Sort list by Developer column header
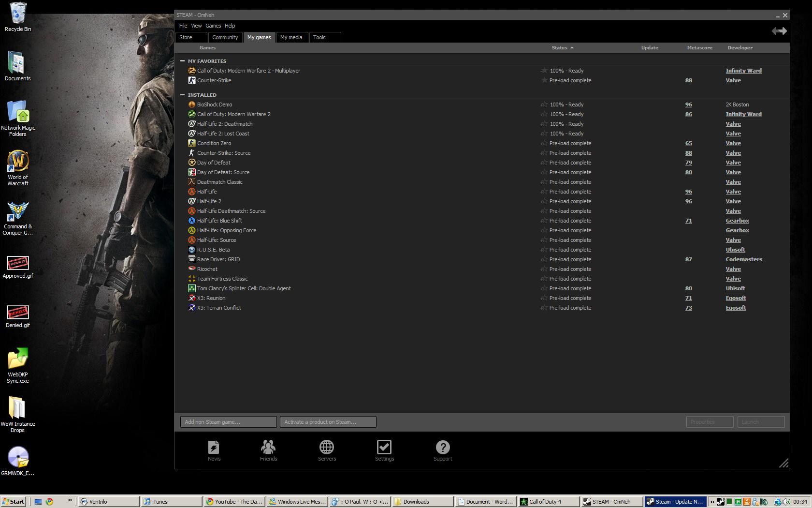The width and height of the screenshot is (812, 508). coord(740,48)
